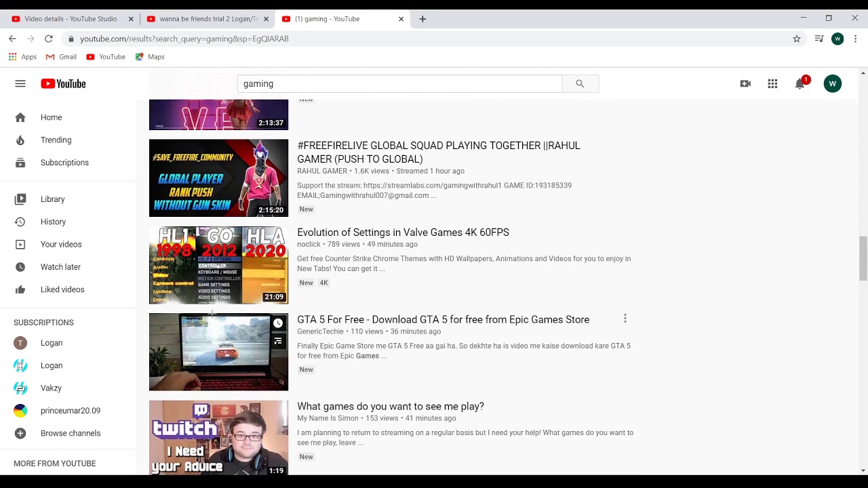The height and width of the screenshot is (488, 868).
Task: Open Evolution of Settings in Valve Games video
Action: point(403,232)
